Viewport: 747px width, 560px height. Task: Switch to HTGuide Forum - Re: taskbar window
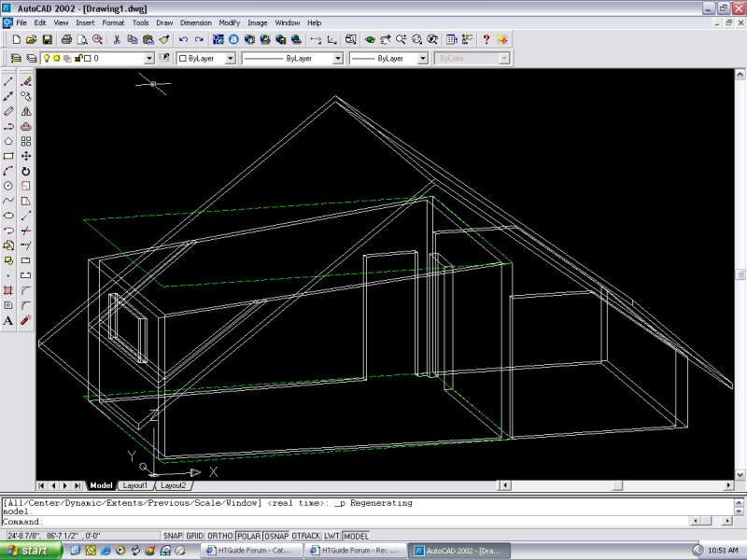[356, 551]
